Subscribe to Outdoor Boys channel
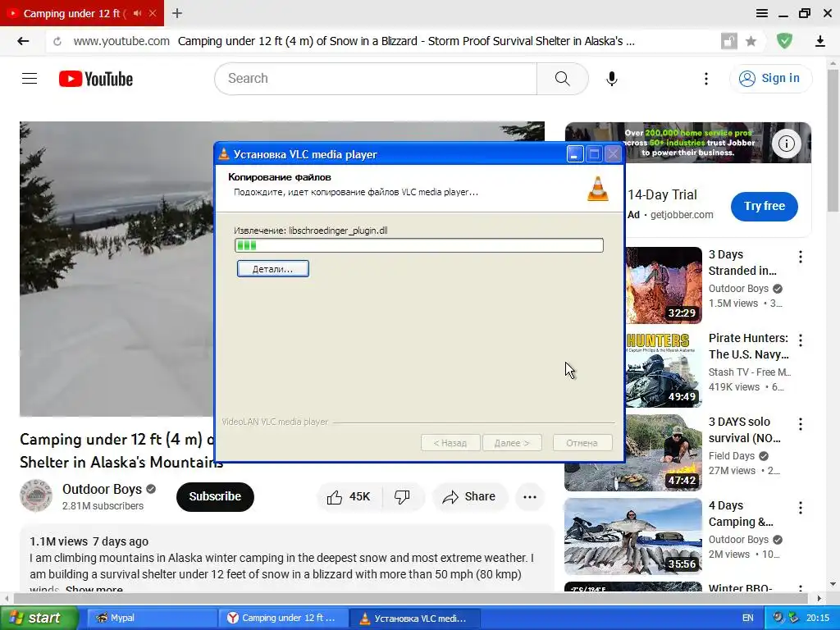The height and width of the screenshot is (630, 840). (x=215, y=496)
